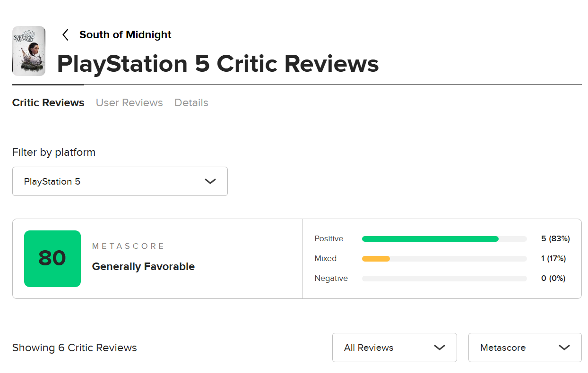The image size is (588, 373).
Task: Click the yellow Mixed reviews bar
Action: click(376, 259)
